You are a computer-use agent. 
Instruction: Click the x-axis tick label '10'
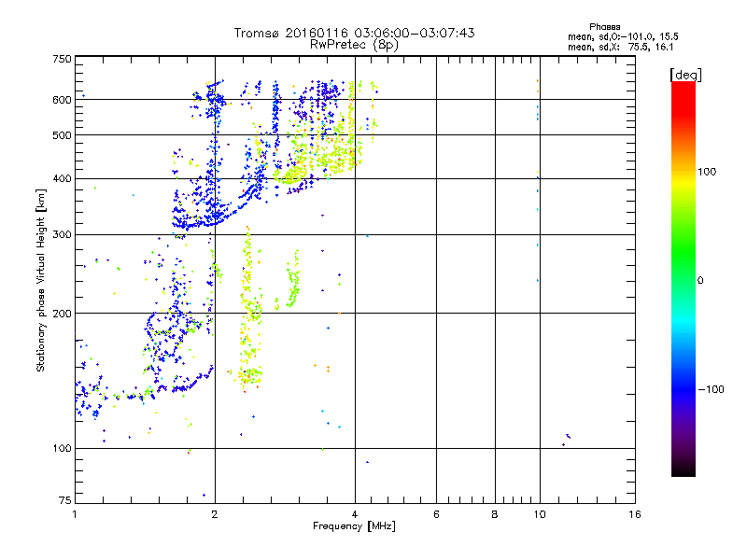(x=540, y=514)
